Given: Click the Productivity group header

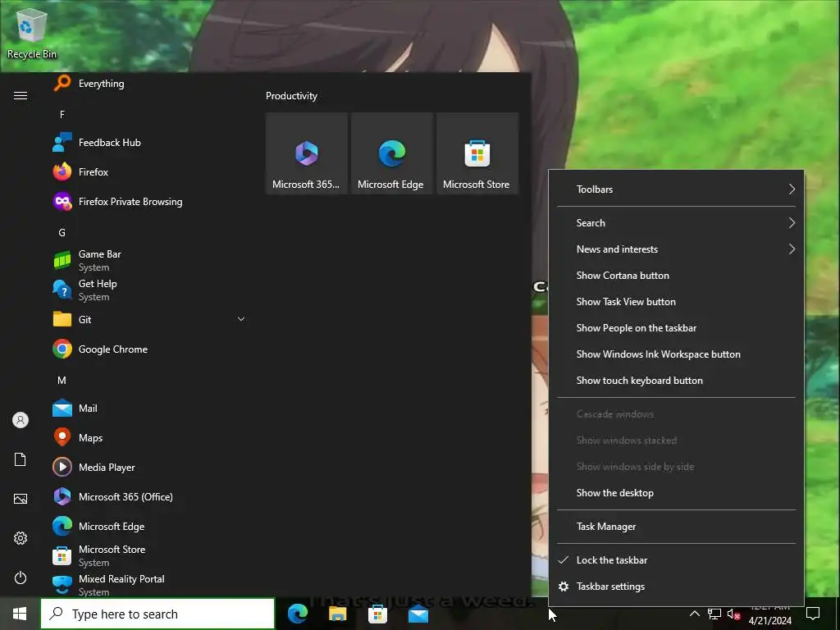Looking at the screenshot, I should coord(291,96).
